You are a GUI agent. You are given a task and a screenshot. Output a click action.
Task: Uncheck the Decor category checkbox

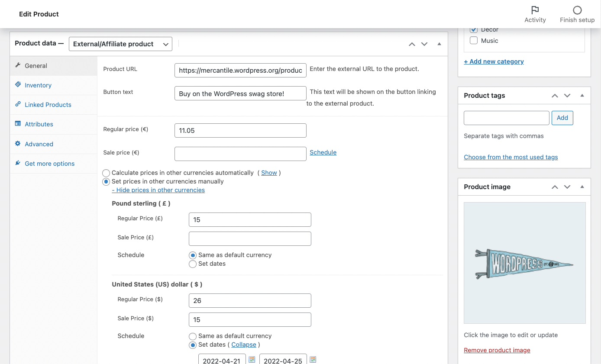pos(474,29)
